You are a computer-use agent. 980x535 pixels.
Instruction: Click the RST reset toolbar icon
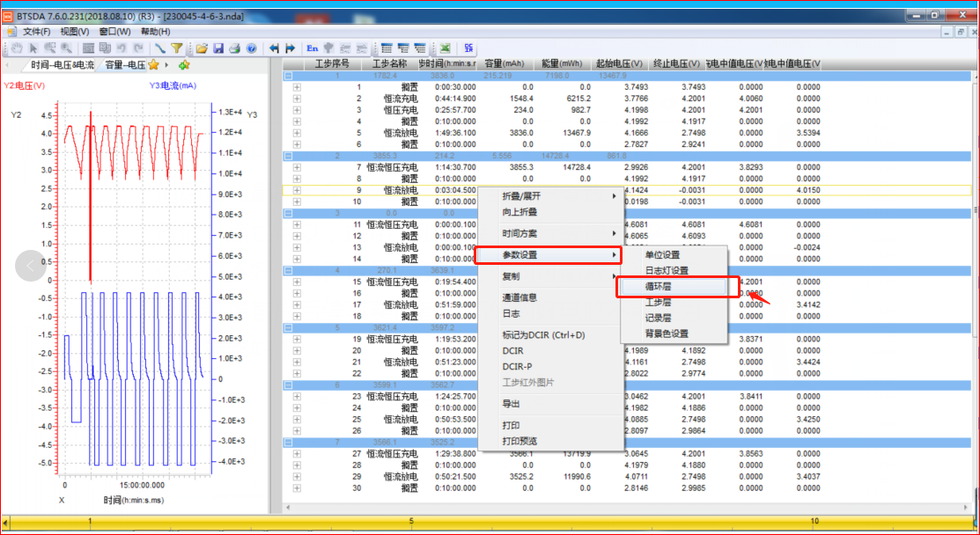point(88,48)
